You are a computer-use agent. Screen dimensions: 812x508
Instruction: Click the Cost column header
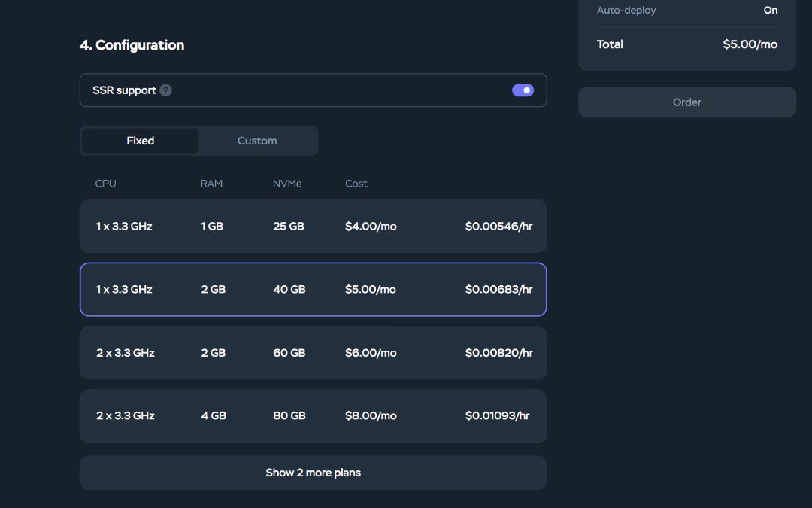tap(356, 184)
